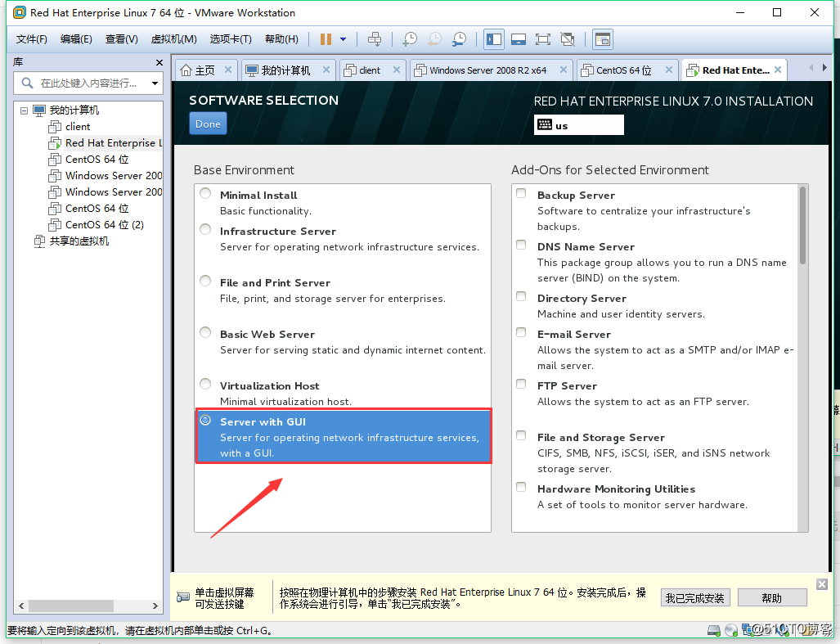Click the library horizontal scrollbar thumb
This screenshot has width=840, height=644.
70,606
